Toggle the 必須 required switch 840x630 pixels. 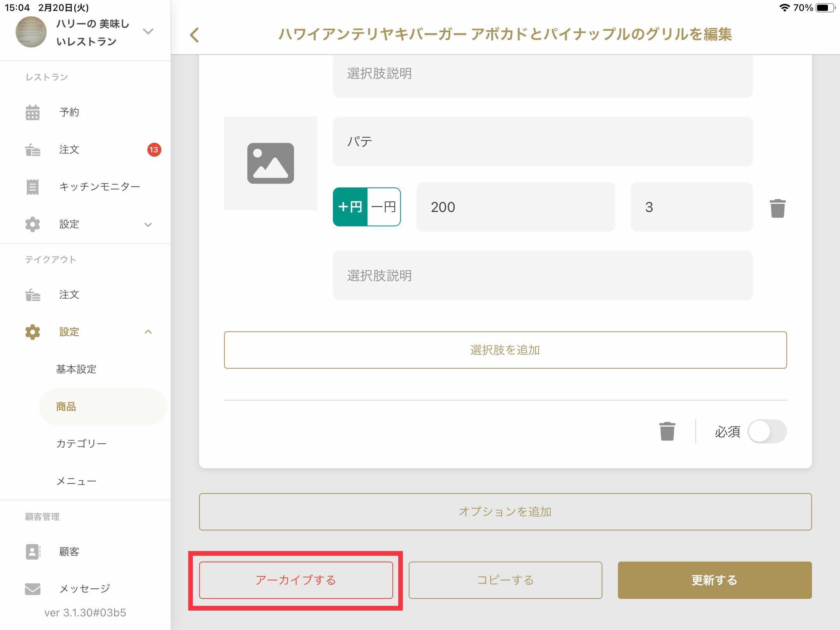767,431
